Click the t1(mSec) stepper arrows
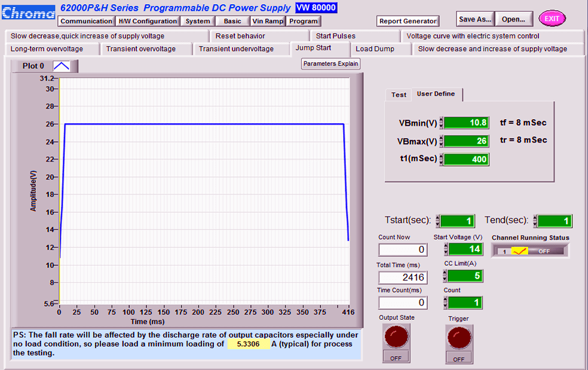 click(x=441, y=159)
